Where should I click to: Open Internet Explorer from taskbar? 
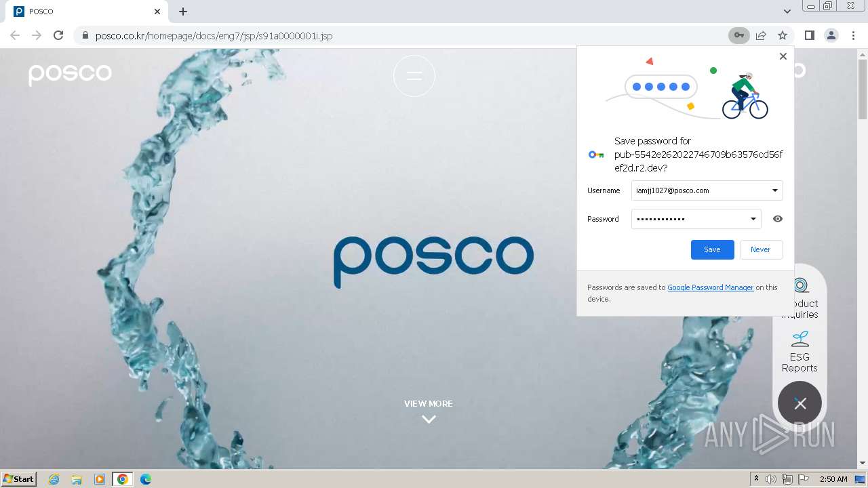pyautogui.click(x=54, y=479)
